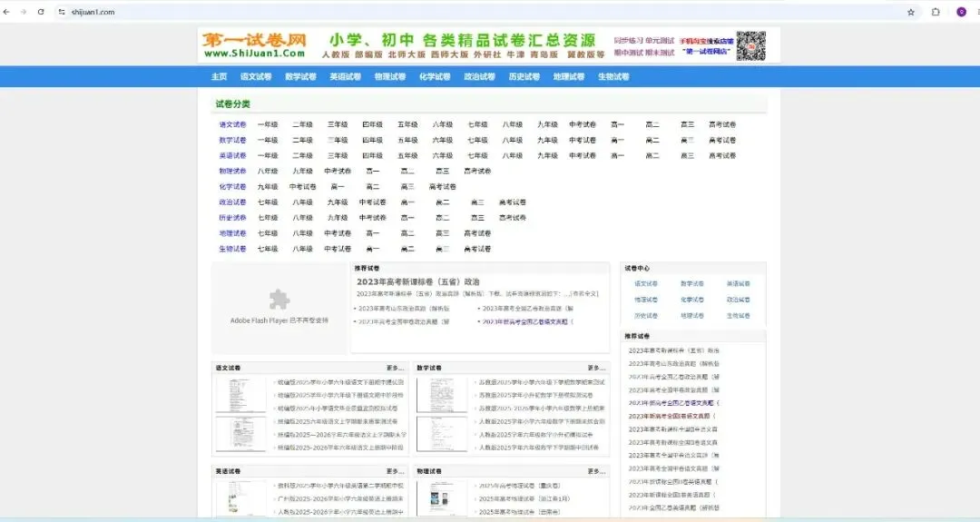Open the first 语文试卷 paper thumbnail
Screen dimensions: 980x522
pos(240,395)
